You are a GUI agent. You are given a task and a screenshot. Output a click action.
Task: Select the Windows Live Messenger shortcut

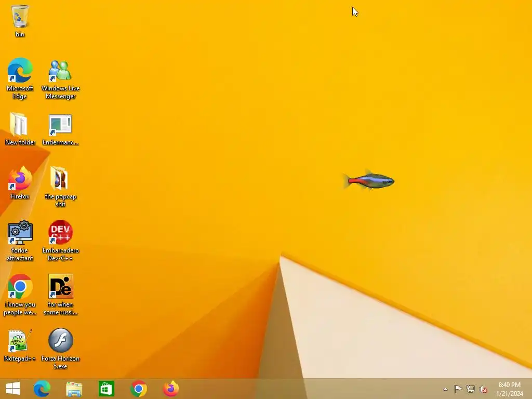coord(60,78)
